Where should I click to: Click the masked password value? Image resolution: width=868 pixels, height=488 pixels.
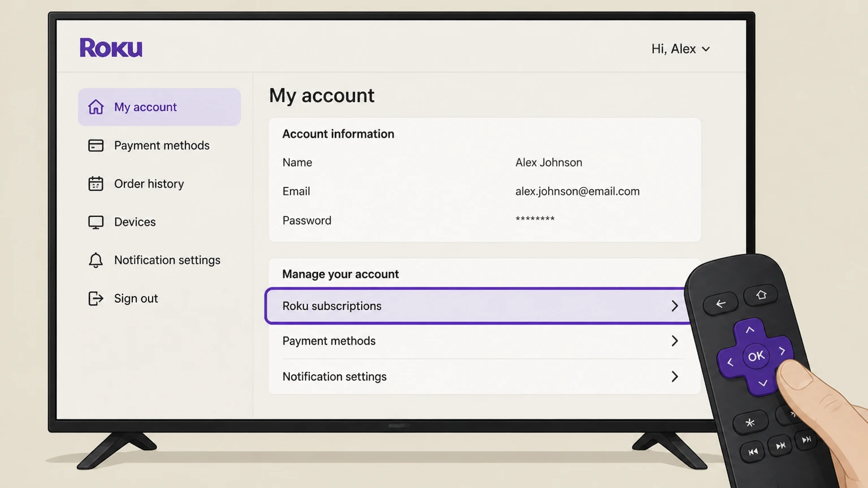[535, 219]
